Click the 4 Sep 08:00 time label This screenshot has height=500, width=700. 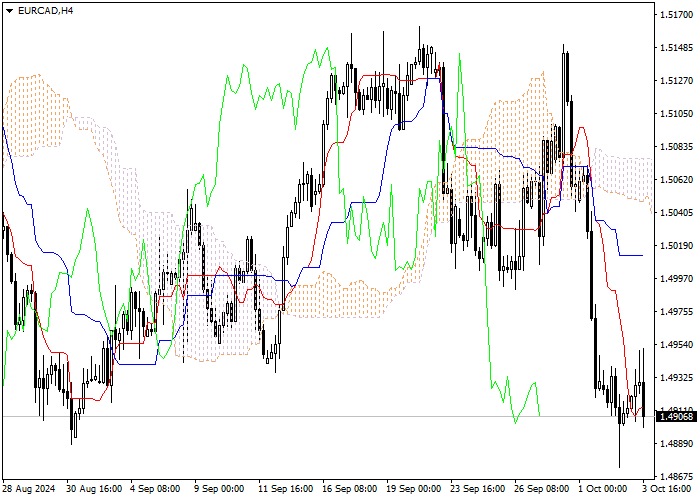[155, 489]
